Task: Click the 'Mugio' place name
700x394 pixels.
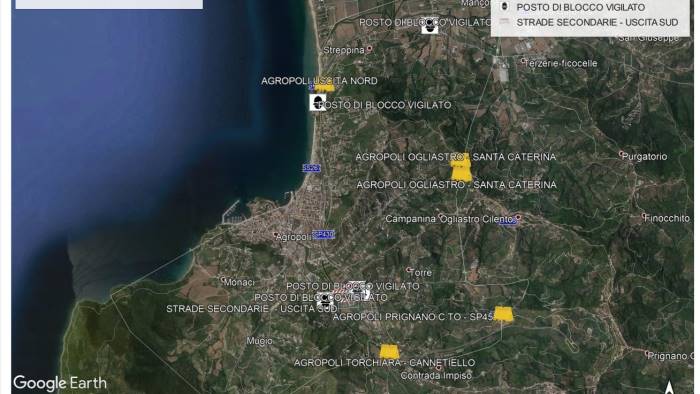Action: coord(259,341)
